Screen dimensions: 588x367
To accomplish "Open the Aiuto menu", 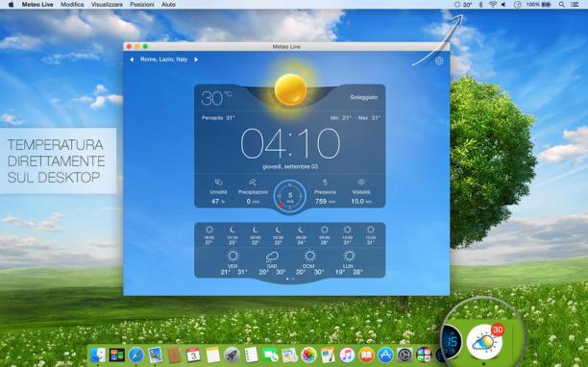I will pos(168,5).
